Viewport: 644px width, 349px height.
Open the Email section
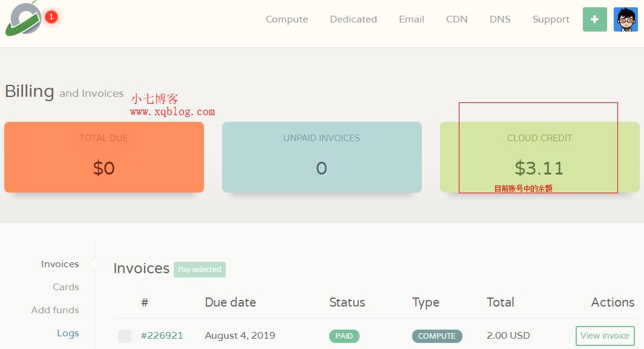tap(411, 19)
